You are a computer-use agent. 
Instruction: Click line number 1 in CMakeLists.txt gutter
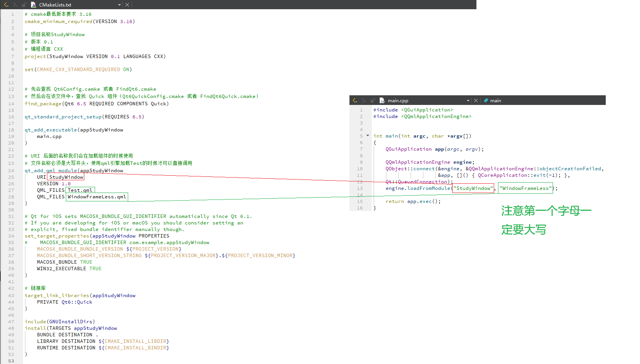[x=13, y=14]
